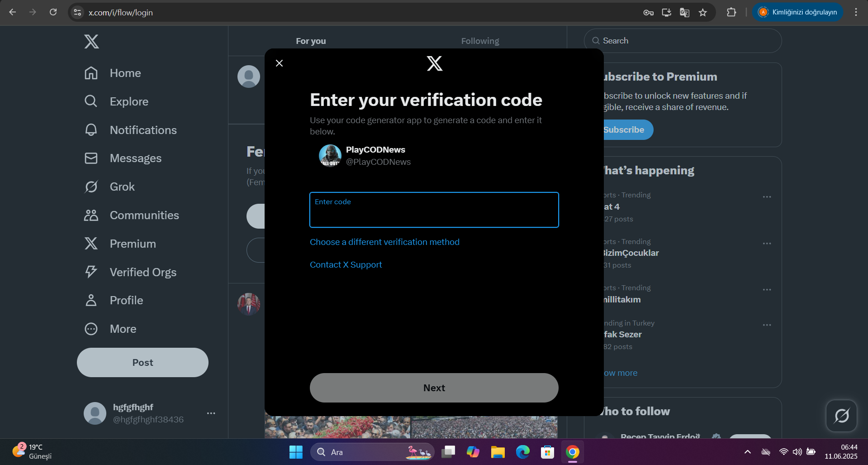This screenshot has width=868, height=465.
Task: Open the Windows Start menu
Action: click(x=296, y=452)
